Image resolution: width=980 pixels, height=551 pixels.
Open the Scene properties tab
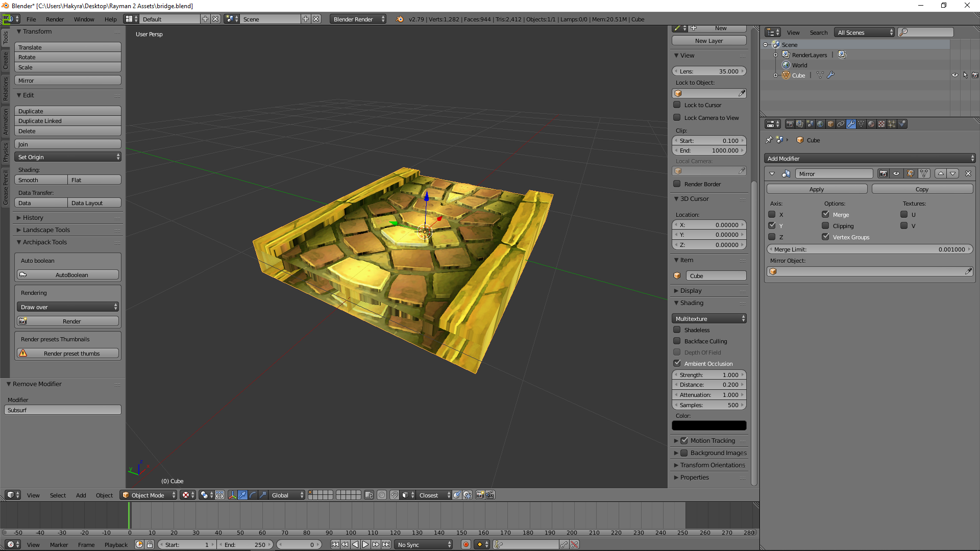click(x=810, y=124)
